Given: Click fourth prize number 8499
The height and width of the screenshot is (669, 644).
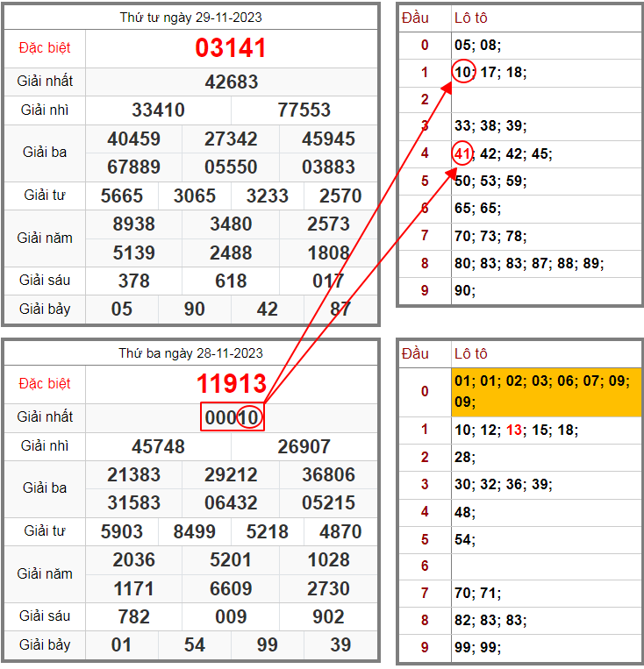Looking at the screenshot, I should [x=195, y=531].
